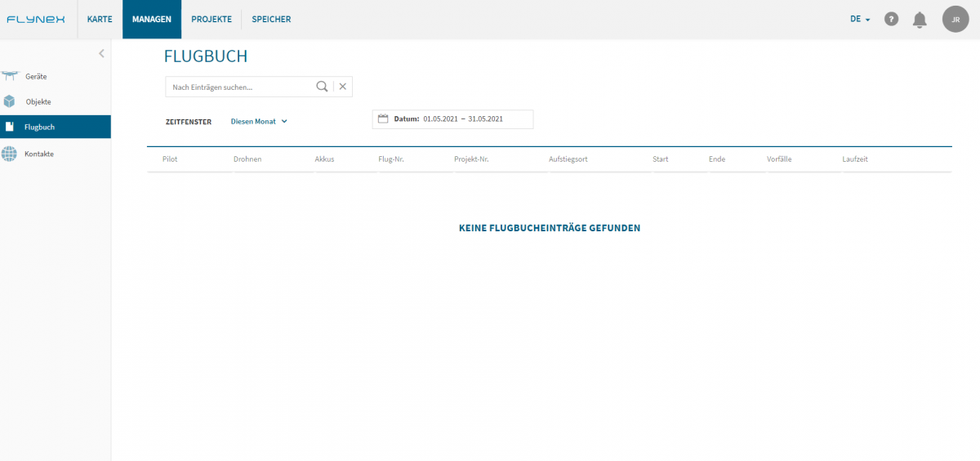Click the FlyNex logo
Screen dimensions: 980x461
pos(36,19)
